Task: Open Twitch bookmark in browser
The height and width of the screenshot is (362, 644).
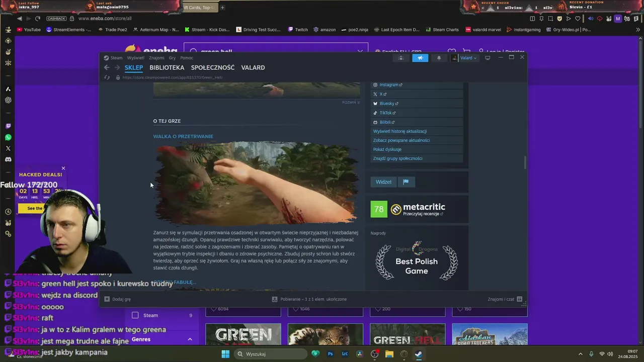Action: (298, 30)
